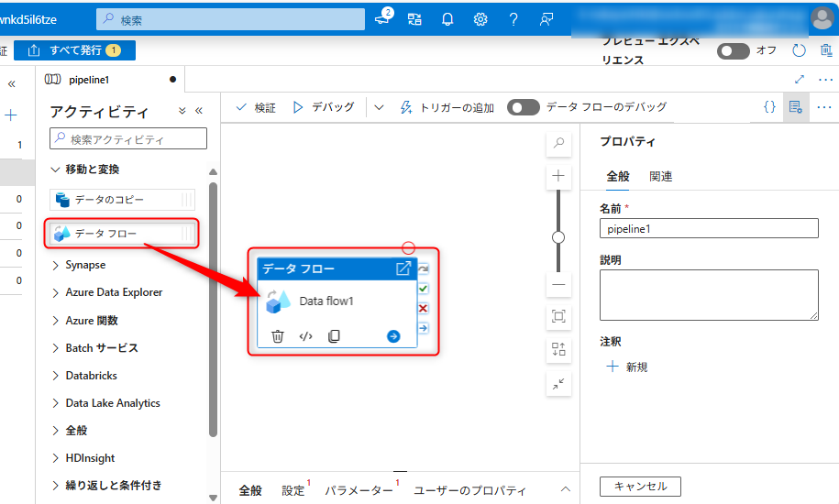
Task: Open the debug dropdown chevron
Action: coord(379,107)
